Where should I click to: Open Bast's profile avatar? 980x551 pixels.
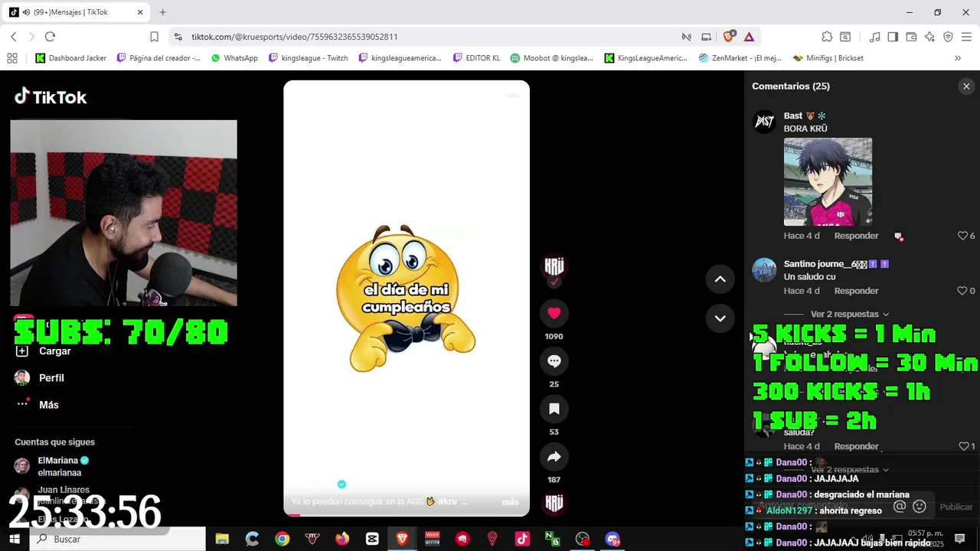click(x=765, y=122)
